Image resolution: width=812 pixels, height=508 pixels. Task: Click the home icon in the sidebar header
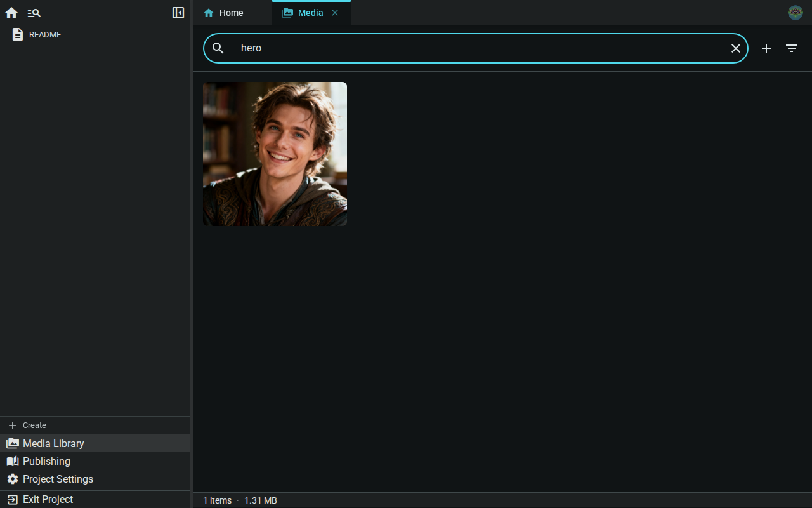tap(11, 13)
